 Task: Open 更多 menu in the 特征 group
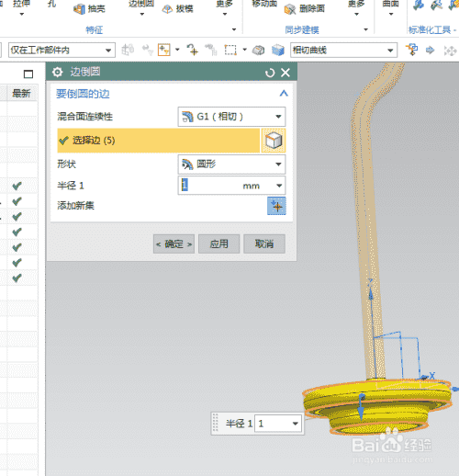tap(225, 8)
